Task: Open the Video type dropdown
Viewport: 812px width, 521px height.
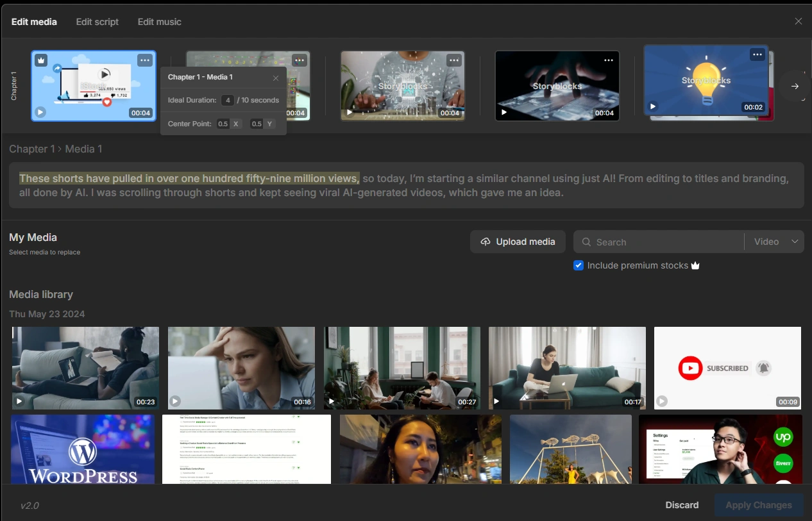Action: (x=774, y=242)
